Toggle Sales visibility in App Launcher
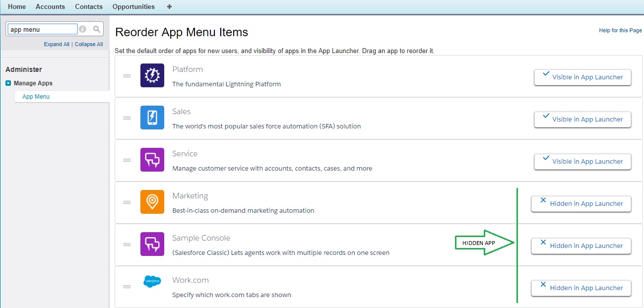This screenshot has width=644, height=308. (x=582, y=120)
